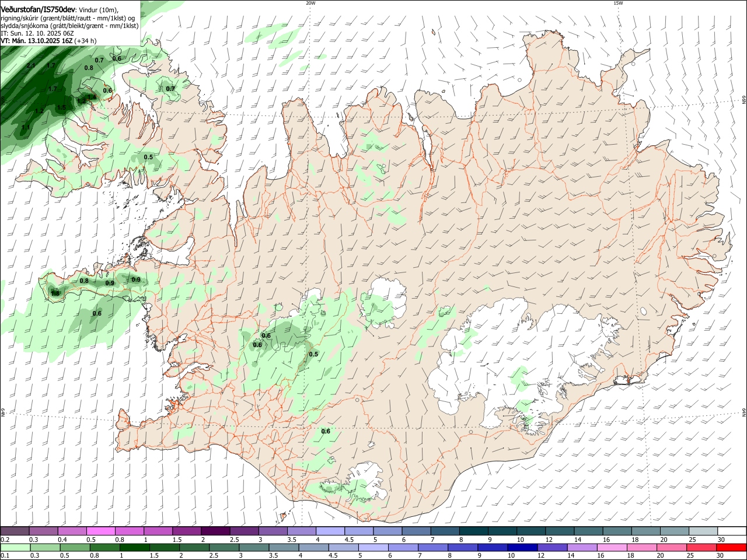This screenshot has height=560, width=747.
Task: Click the 0.4 label on snow legend
Action: pos(62,540)
